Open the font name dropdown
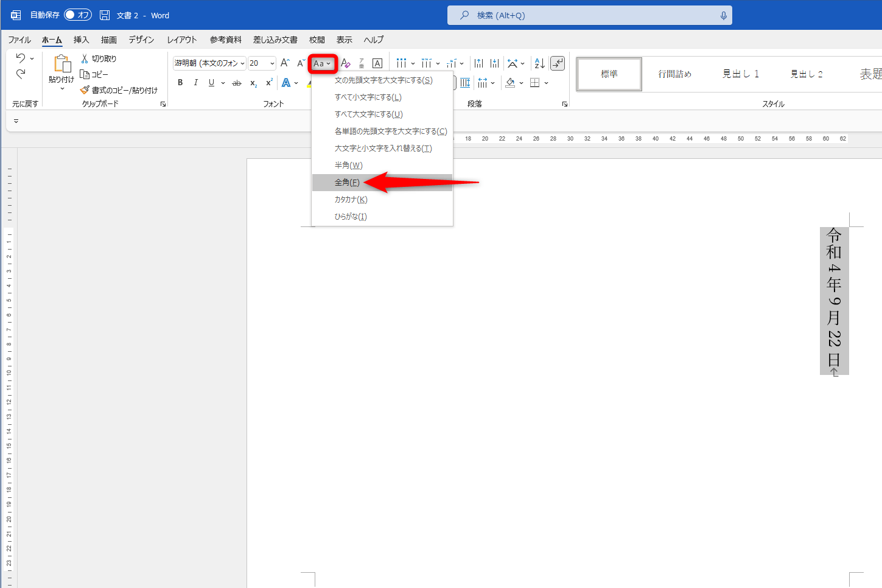 pyautogui.click(x=242, y=63)
